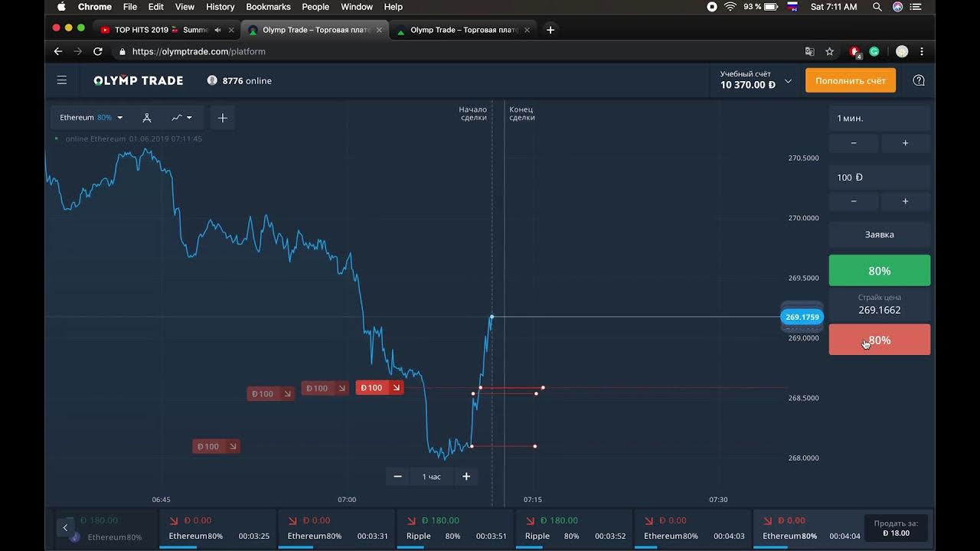Open the File menu
This screenshot has height=551, width=980.
[130, 7]
